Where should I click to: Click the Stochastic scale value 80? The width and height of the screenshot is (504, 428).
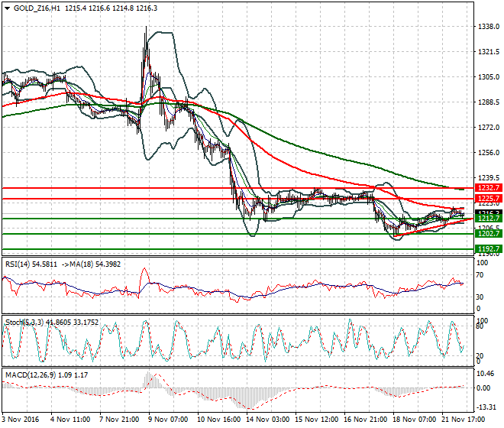click(x=480, y=326)
